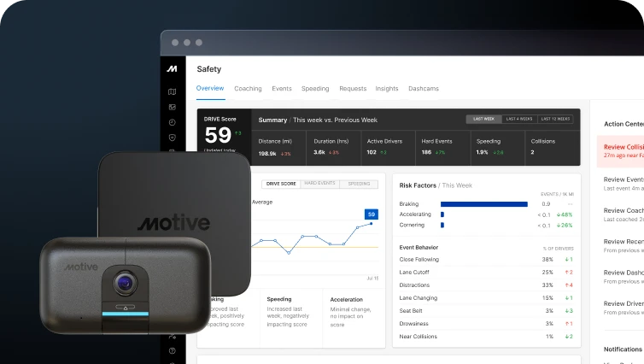This screenshot has width=644, height=364.
Task: Open the Review Events action item
Action: tap(623, 183)
